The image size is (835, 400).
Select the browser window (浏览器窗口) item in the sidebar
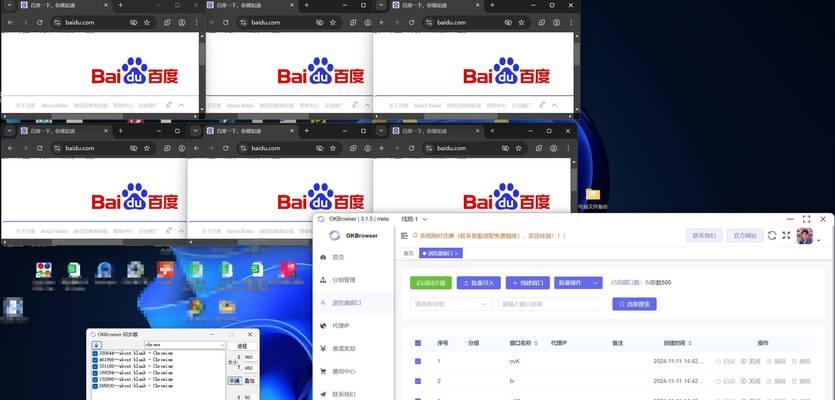point(354,303)
